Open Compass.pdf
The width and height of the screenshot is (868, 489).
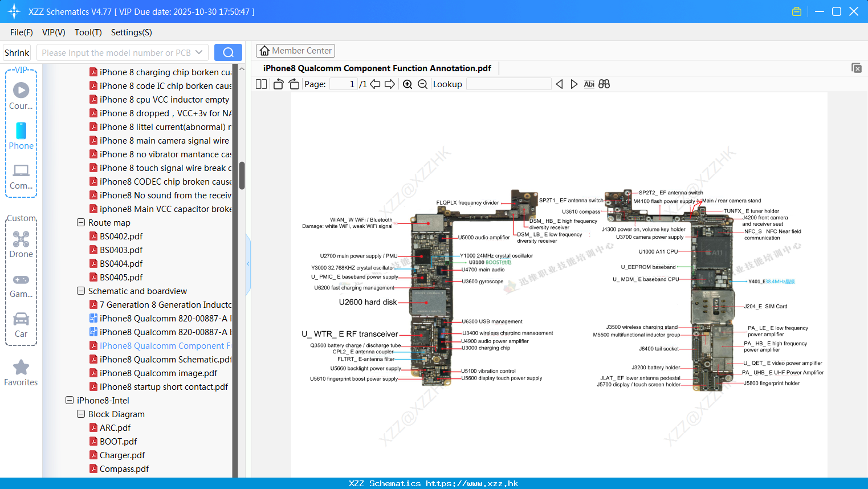coord(119,468)
